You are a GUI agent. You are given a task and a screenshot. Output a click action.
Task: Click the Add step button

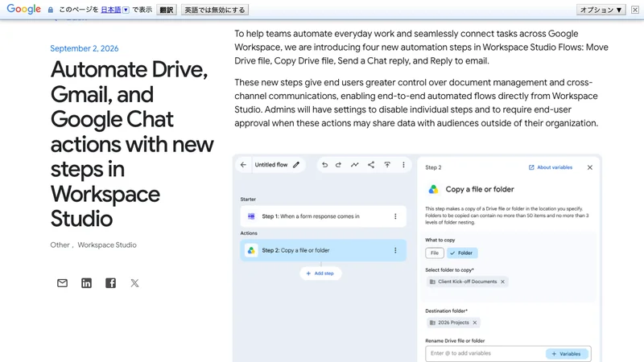tap(320, 274)
